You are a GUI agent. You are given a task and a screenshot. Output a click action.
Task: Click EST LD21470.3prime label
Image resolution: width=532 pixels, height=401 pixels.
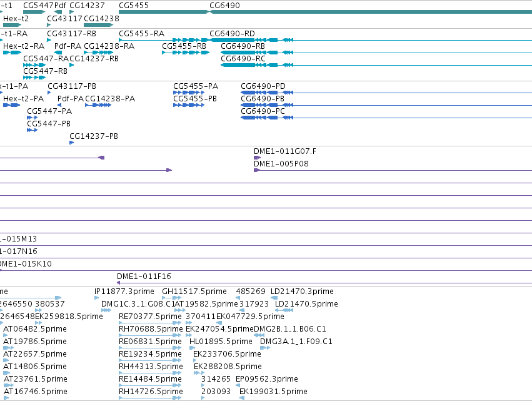(x=302, y=292)
